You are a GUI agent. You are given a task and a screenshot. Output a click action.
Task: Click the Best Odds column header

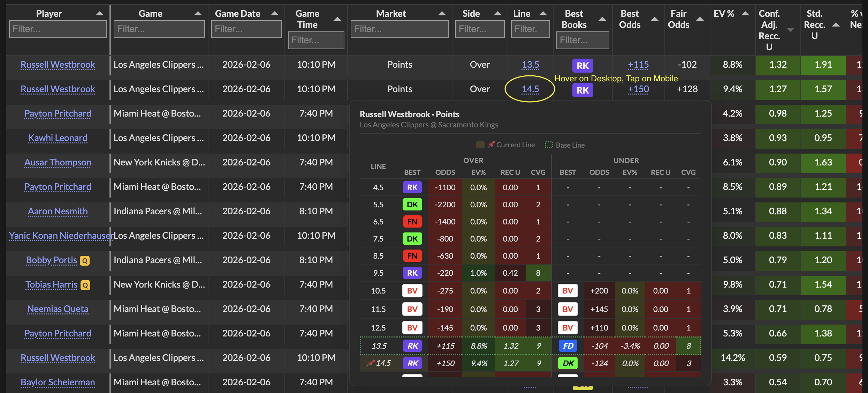(x=630, y=19)
